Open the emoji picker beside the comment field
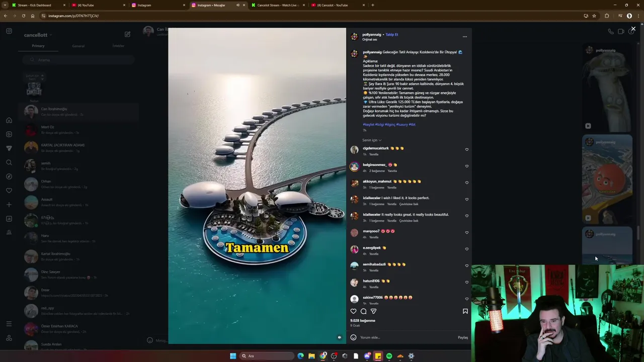Viewport: 644px width, 362px height. pos(353,337)
